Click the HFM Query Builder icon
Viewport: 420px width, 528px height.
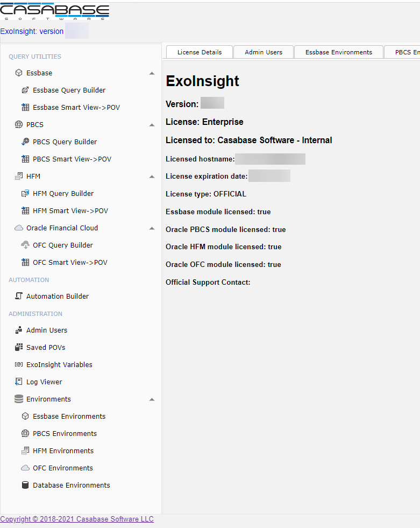[x=25, y=193]
